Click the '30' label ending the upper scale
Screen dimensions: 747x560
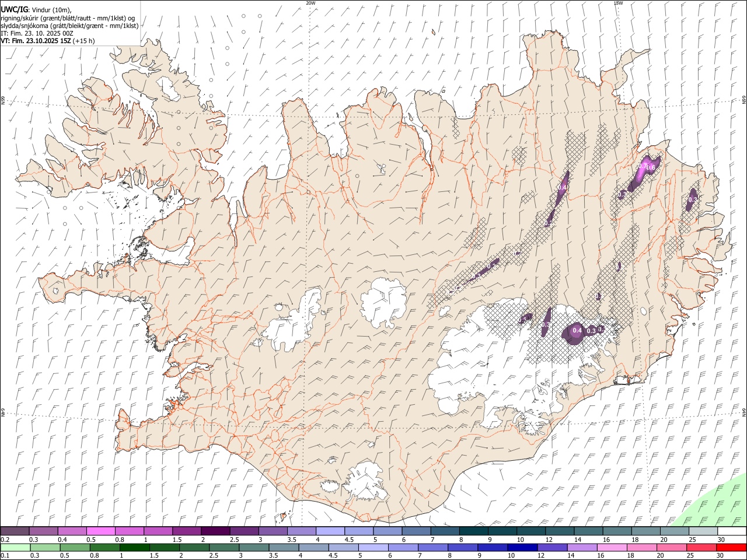point(721,540)
